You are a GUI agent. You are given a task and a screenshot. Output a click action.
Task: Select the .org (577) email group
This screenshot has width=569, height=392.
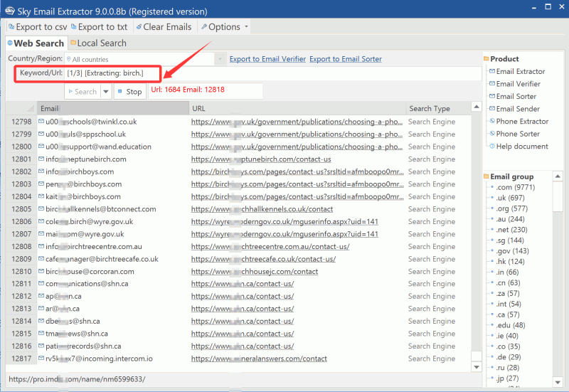511,208
